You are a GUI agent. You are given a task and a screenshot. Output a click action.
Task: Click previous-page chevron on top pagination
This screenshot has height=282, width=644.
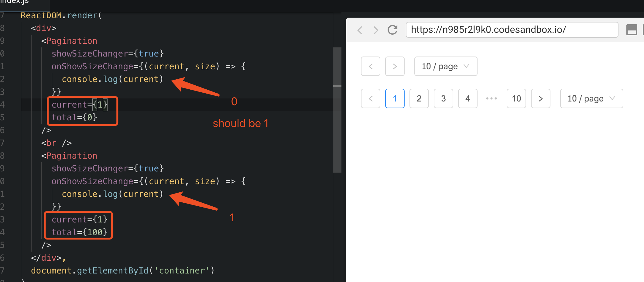pos(370,66)
